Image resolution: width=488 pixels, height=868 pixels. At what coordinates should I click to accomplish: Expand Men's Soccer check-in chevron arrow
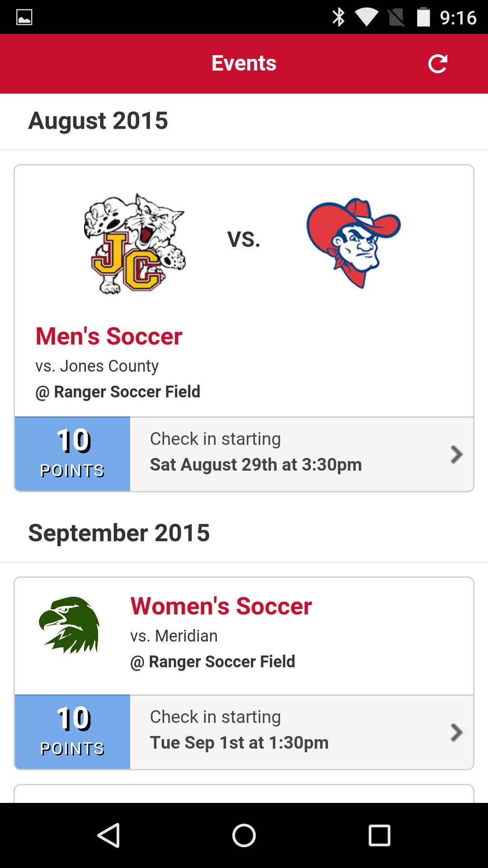point(456,454)
